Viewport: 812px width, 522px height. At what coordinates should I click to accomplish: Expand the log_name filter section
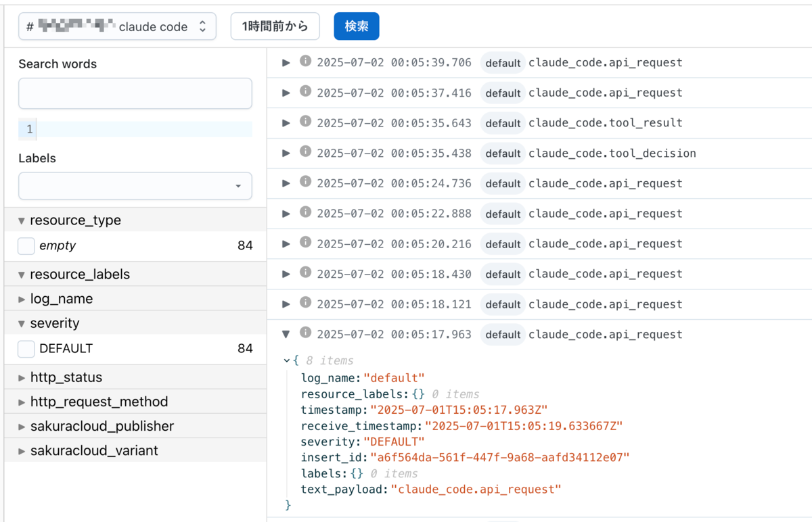coord(22,299)
